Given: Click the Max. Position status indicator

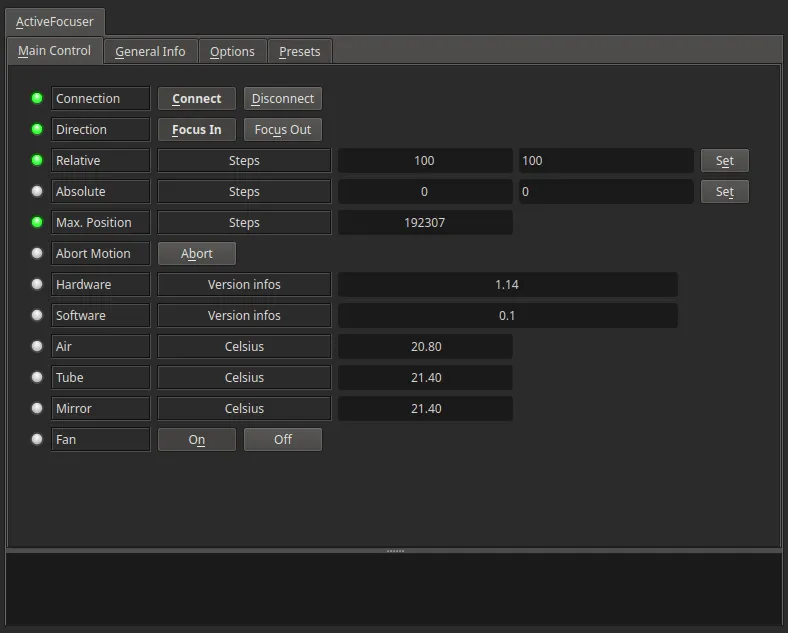Looking at the screenshot, I should pyautogui.click(x=37, y=222).
